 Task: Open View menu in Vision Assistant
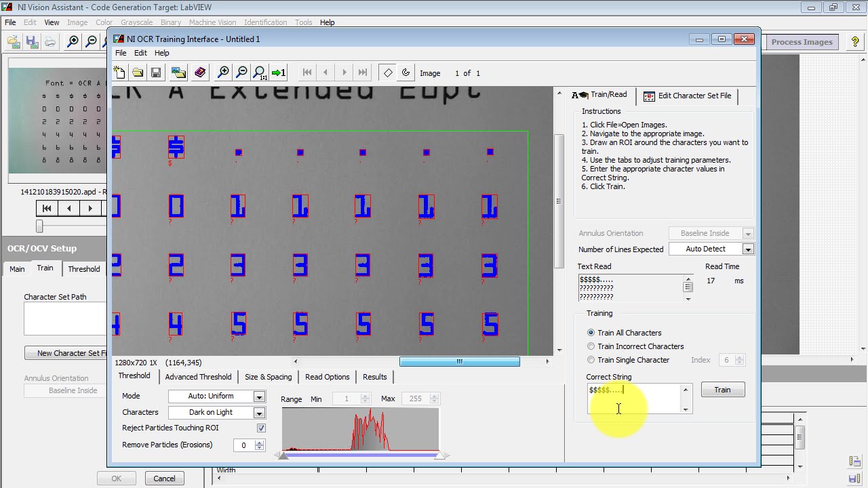coord(52,22)
